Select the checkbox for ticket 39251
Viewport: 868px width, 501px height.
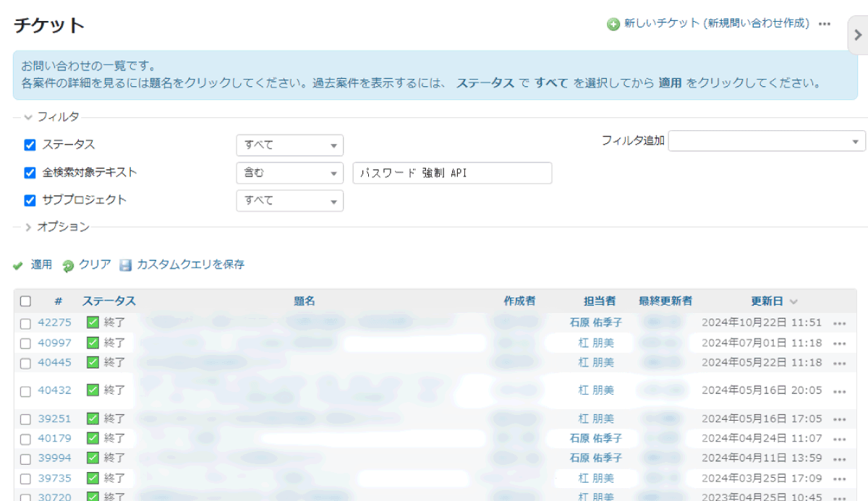click(x=25, y=419)
